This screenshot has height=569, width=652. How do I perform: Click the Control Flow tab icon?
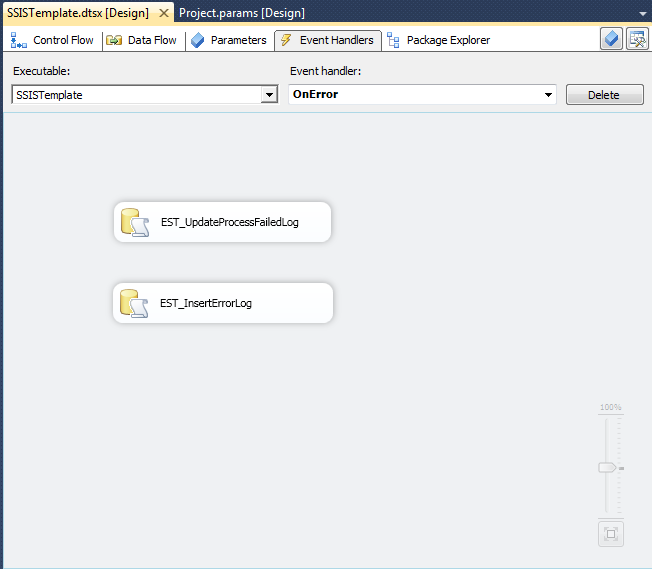19,40
